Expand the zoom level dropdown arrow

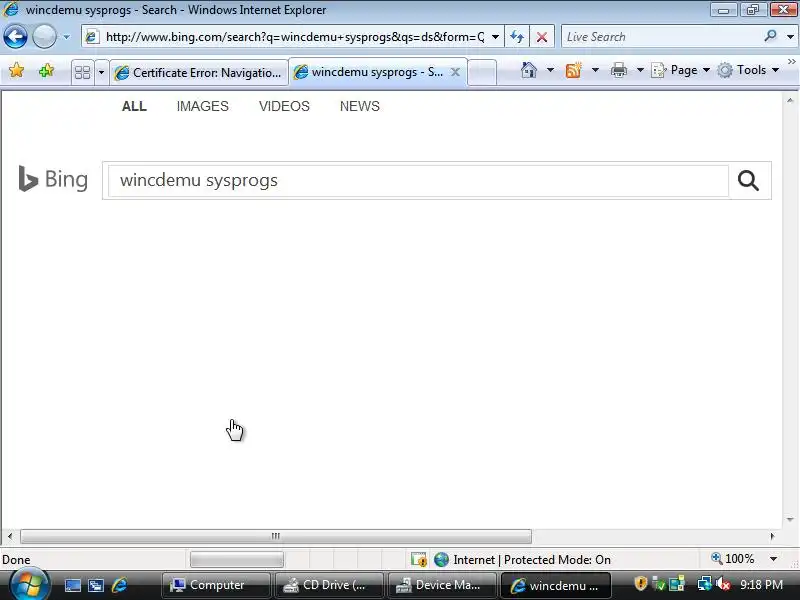tap(773, 559)
